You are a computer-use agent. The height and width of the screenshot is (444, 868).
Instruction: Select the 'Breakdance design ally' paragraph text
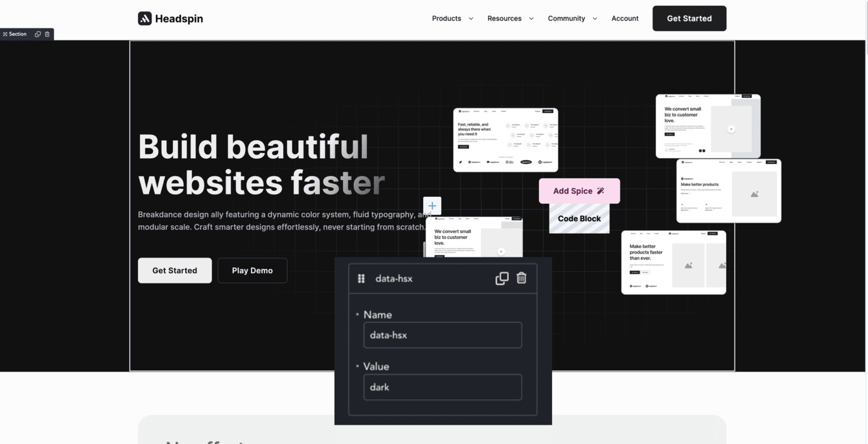pos(284,221)
